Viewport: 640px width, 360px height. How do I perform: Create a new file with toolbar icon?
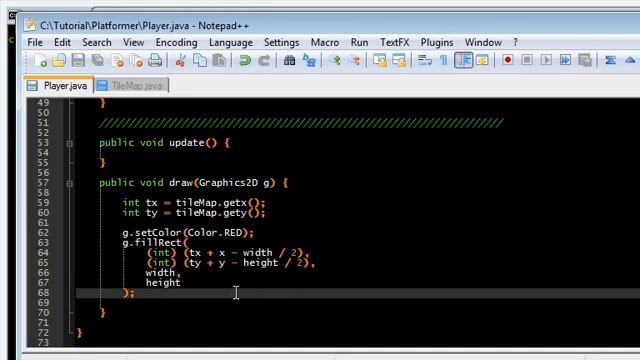[x=40, y=61]
